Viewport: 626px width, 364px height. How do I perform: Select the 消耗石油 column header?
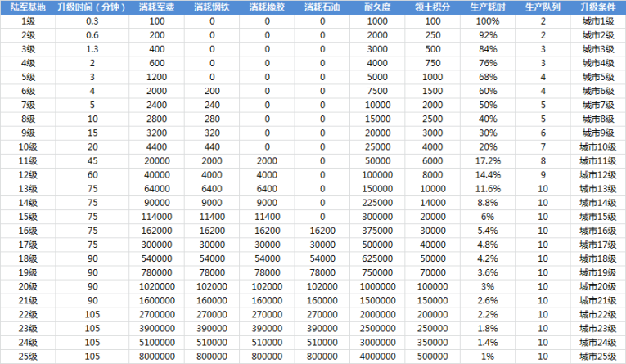point(322,7)
